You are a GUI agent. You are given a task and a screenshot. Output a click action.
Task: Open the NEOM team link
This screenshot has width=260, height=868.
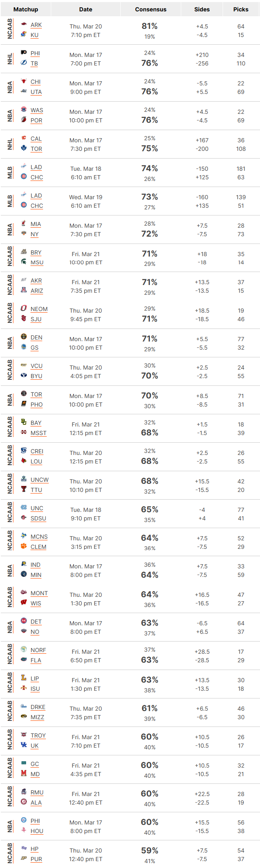(x=39, y=309)
